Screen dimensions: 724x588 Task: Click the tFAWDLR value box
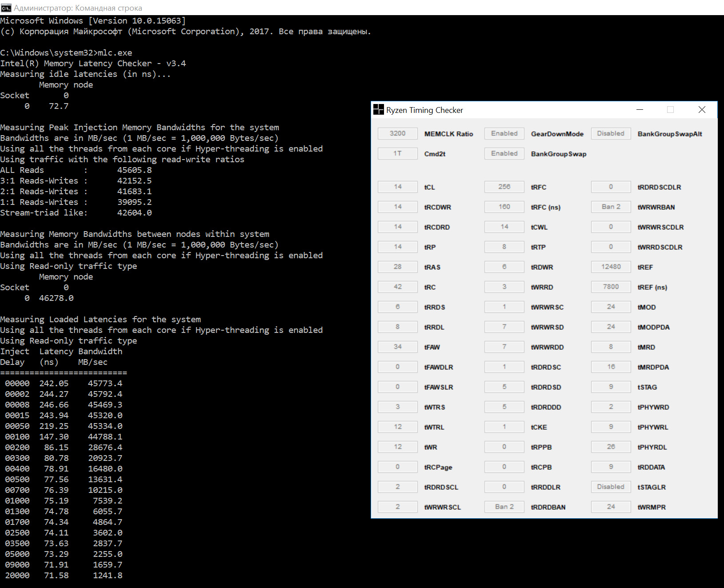point(397,367)
